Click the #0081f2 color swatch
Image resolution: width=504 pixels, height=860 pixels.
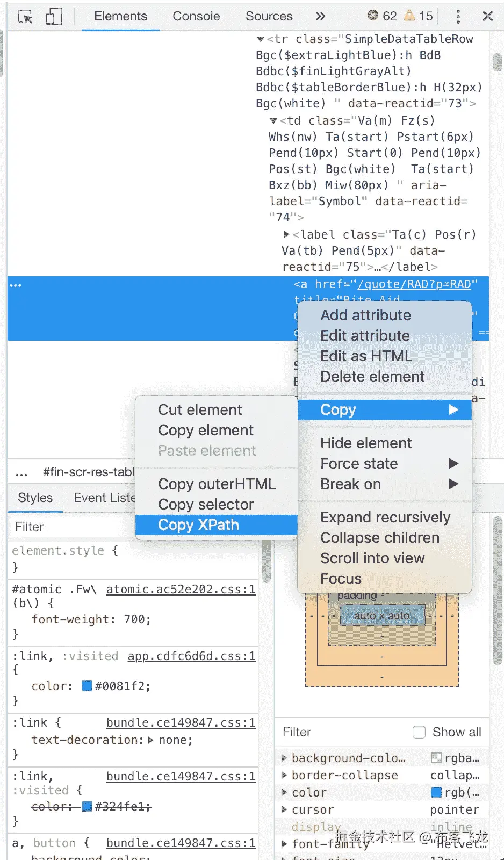pos(87,686)
